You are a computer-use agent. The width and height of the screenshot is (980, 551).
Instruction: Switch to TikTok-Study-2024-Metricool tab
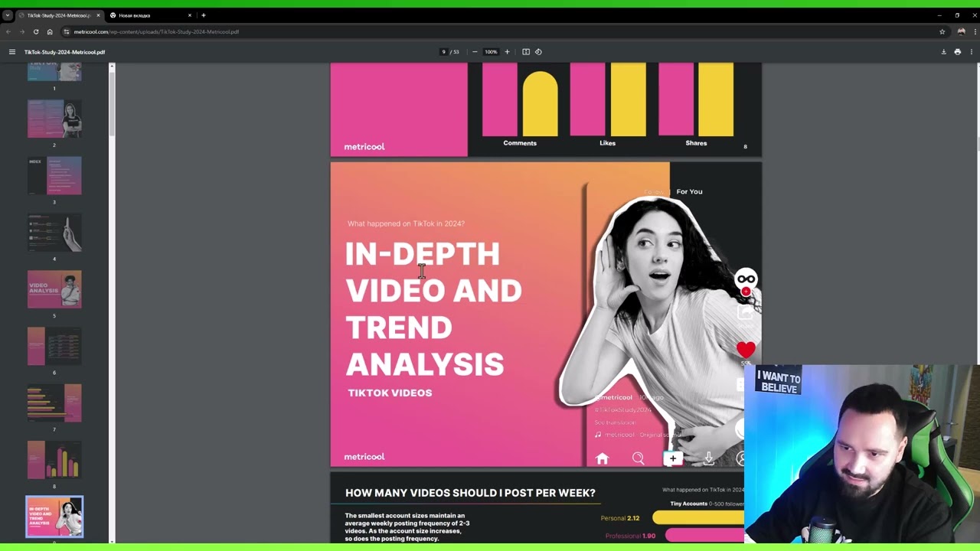[x=60, y=15]
